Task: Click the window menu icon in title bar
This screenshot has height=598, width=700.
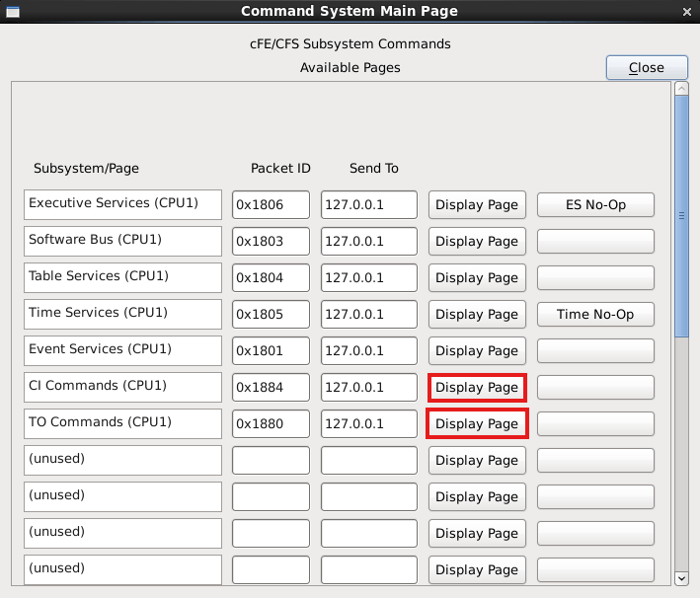Action: point(12,12)
